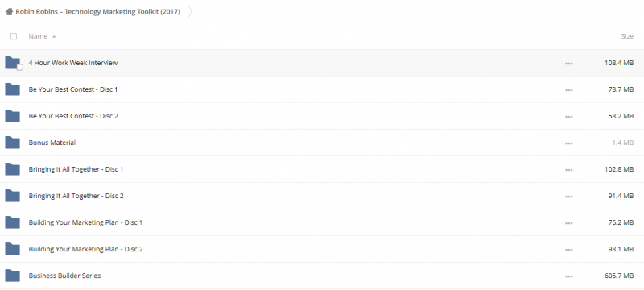This screenshot has width=644, height=290.
Task: Open the Building Your Marketing Plan - Disc 1 folder
Action: click(x=85, y=222)
